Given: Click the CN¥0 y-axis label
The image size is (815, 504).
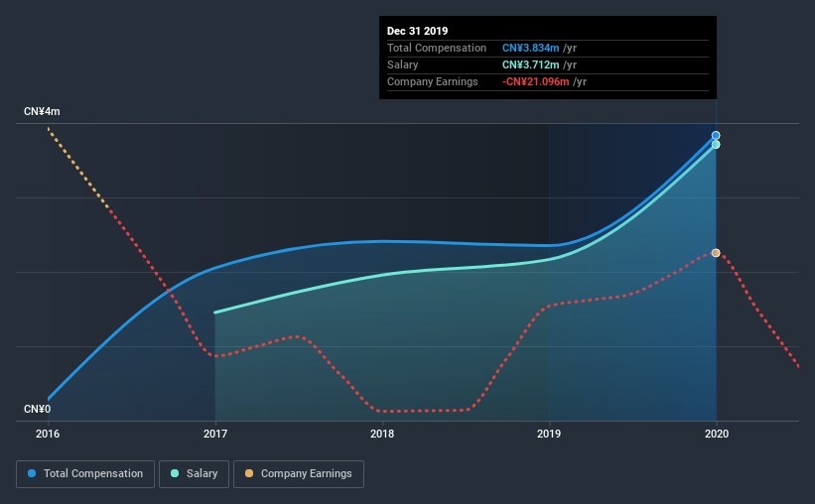Looking at the screenshot, I should pyautogui.click(x=37, y=410).
